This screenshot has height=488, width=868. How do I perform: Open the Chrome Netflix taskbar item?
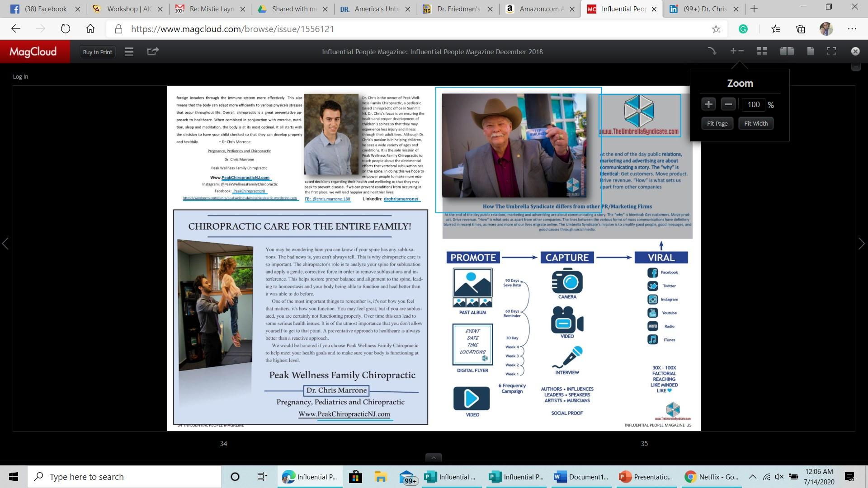click(711, 477)
